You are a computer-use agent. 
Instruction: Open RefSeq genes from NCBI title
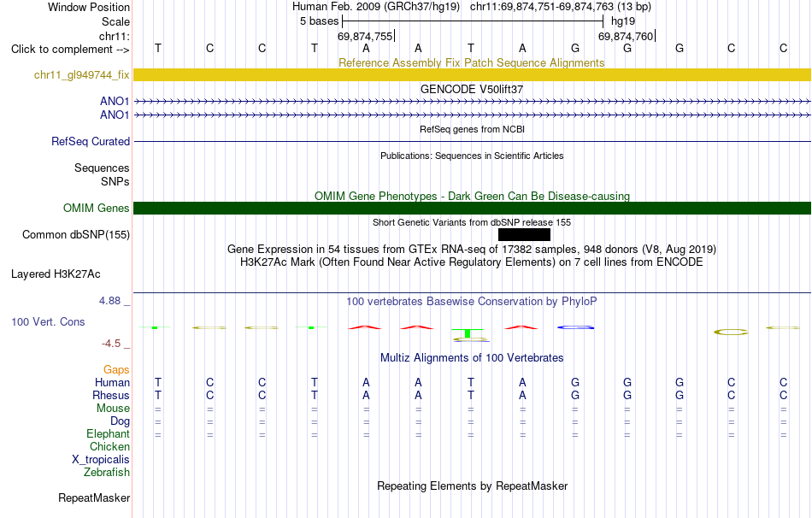(472, 129)
